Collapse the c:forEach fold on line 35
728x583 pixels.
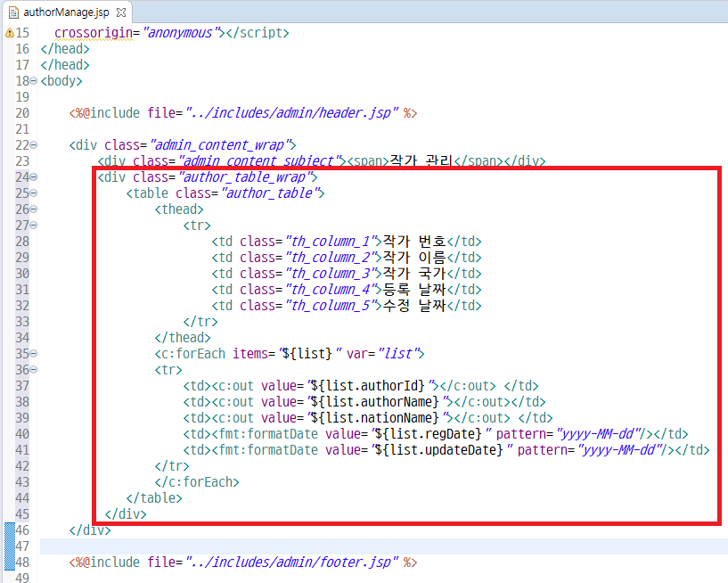click(x=34, y=354)
